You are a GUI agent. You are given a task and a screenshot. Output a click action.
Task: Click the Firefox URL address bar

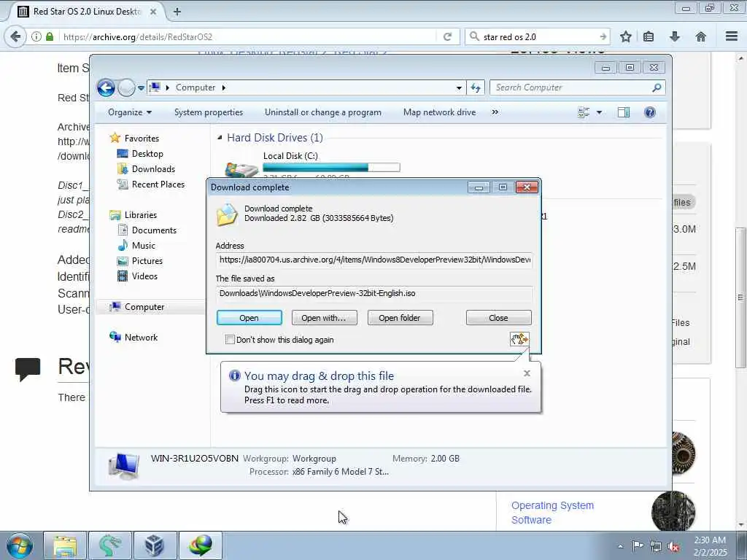(248, 36)
